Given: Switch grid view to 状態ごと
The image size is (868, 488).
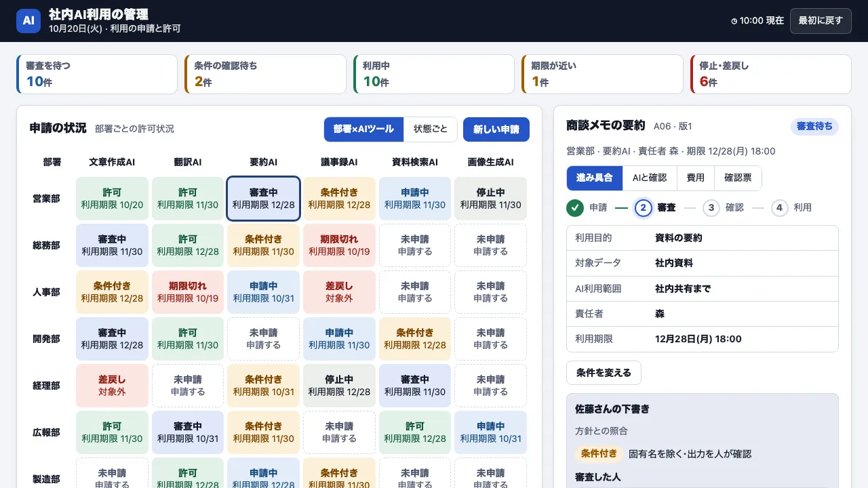Looking at the screenshot, I should click(431, 129).
